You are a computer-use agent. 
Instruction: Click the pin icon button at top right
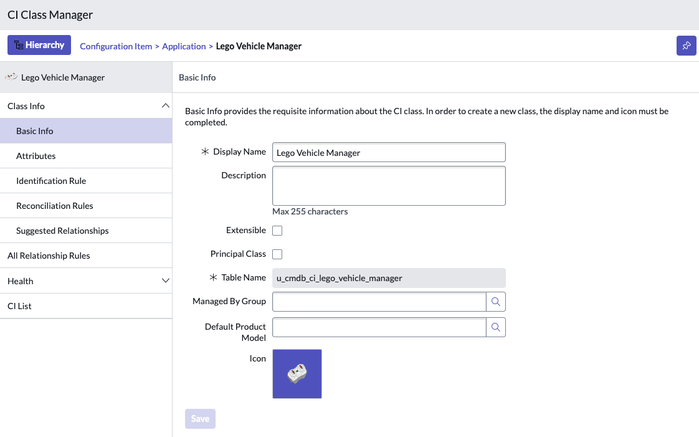686,45
